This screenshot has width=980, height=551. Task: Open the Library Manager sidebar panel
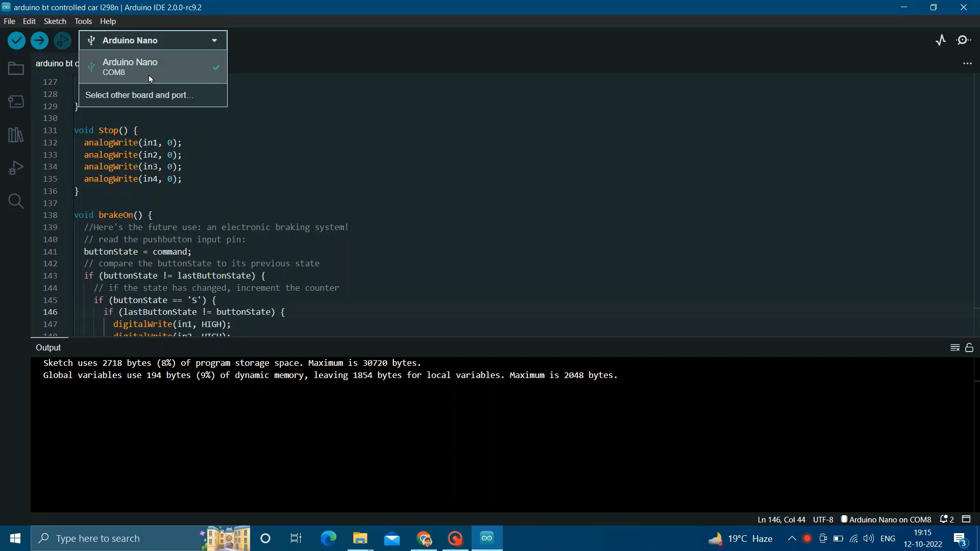pyautogui.click(x=16, y=135)
